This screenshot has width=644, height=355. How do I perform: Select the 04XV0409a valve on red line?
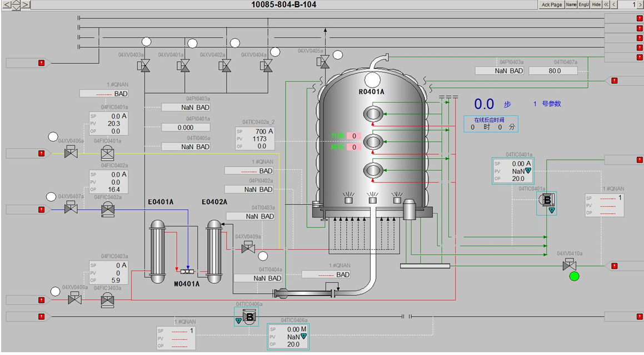coord(248,247)
